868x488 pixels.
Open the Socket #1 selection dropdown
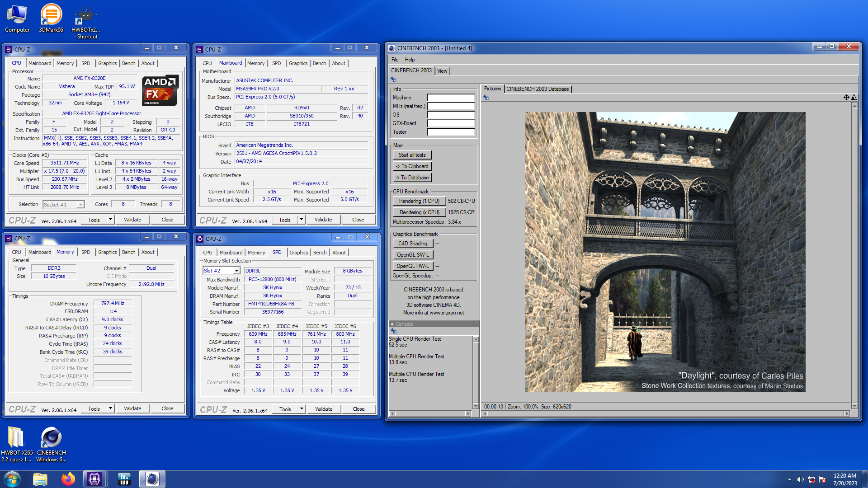(80, 205)
